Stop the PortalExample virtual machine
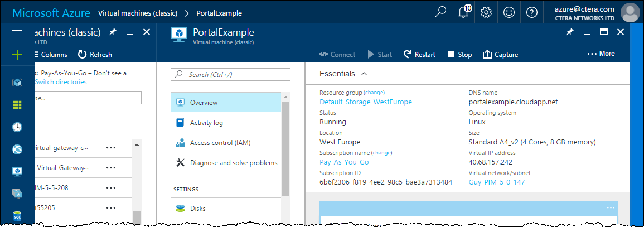Image resolution: width=644 pixels, height=227 pixels. tap(459, 54)
